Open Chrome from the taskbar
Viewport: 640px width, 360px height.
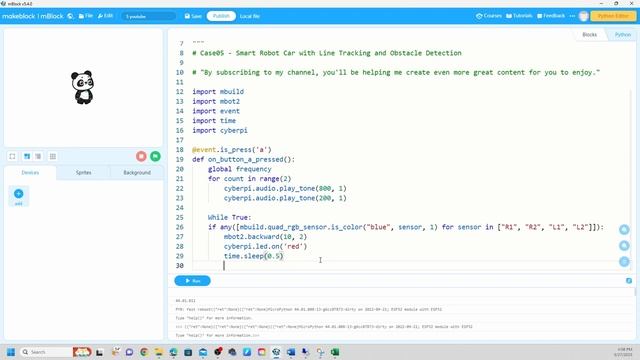pos(144,352)
